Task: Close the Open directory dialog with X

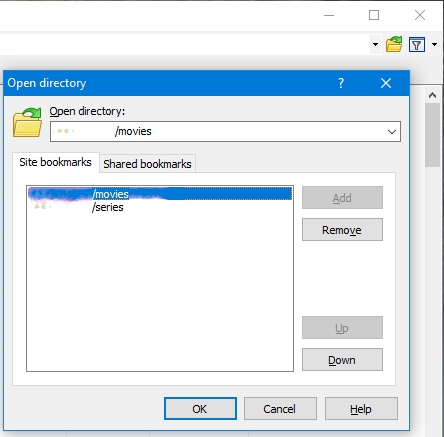Action: click(x=386, y=83)
